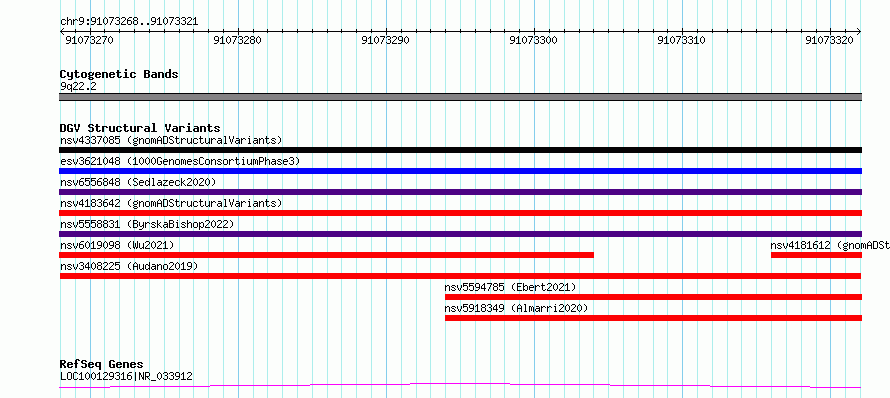Select variant label nsv4337085 (gnomADStructuralVariants)
Screen dimensions: 890x398
(171, 140)
